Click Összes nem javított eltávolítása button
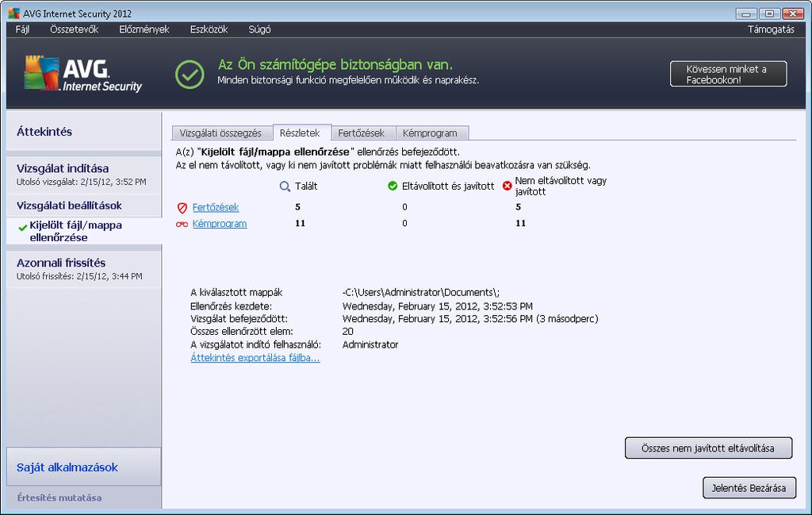 tap(708, 448)
